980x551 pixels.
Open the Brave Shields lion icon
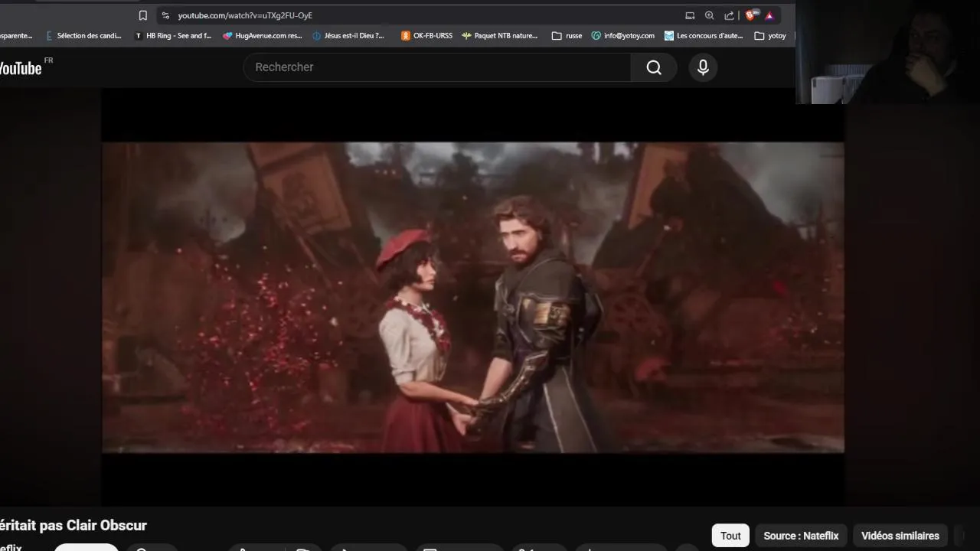pos(751,15)
